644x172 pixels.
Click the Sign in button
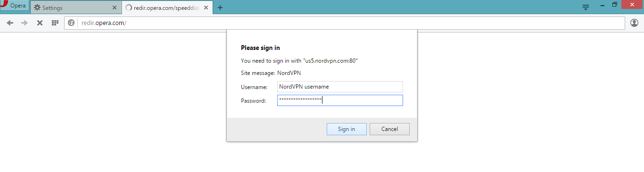coord(347,129)
